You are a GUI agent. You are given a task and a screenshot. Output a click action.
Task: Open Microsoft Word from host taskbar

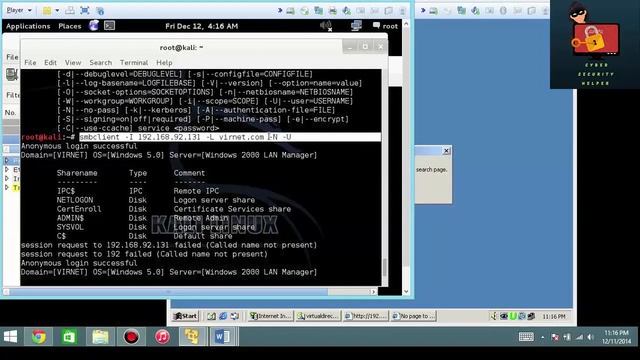223,337
